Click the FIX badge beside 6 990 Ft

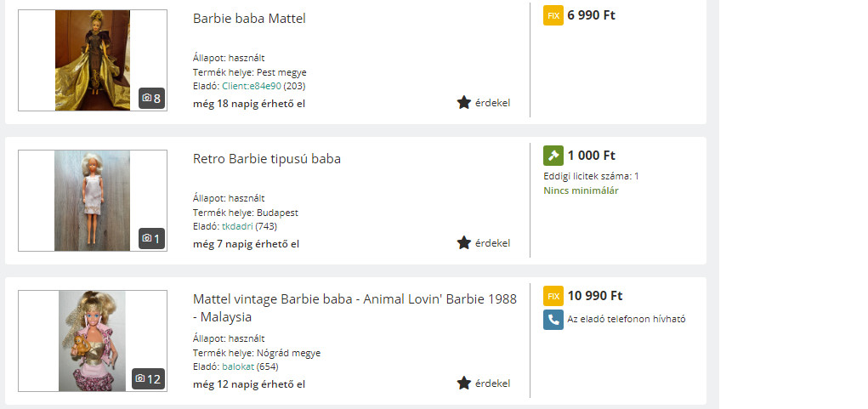coord(553,15)
